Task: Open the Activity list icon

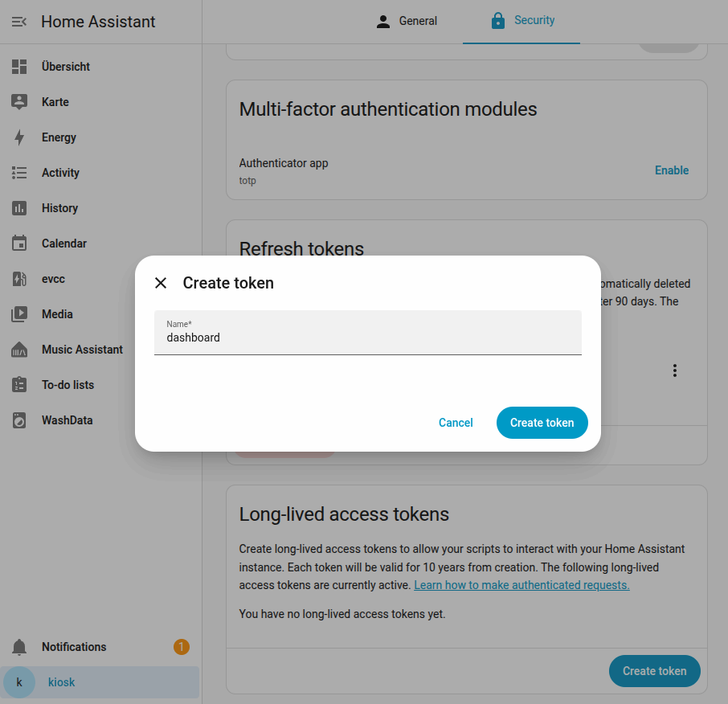Action: click(x=19, y=173)
